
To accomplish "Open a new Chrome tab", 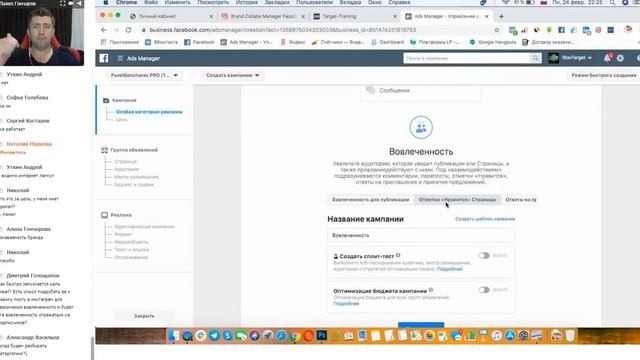I will (x=501, y=16).
